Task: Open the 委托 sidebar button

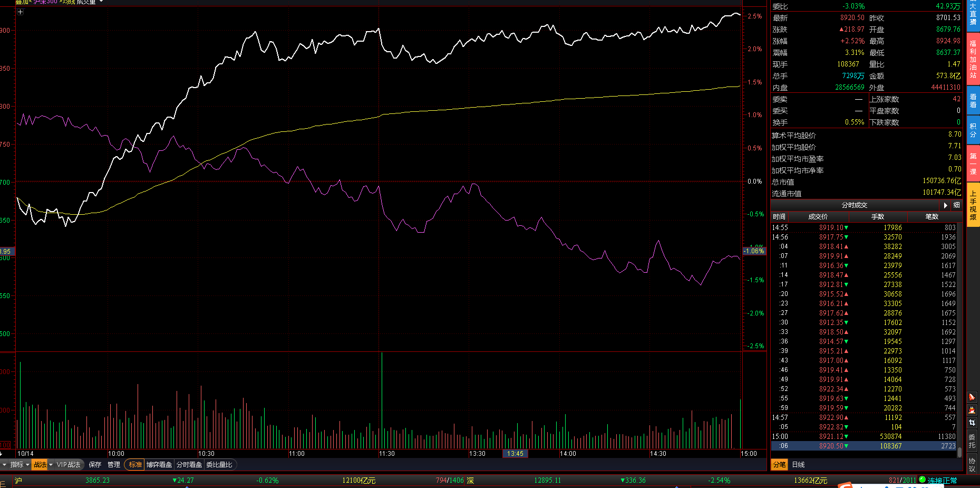Action: [x=972, y=441]
